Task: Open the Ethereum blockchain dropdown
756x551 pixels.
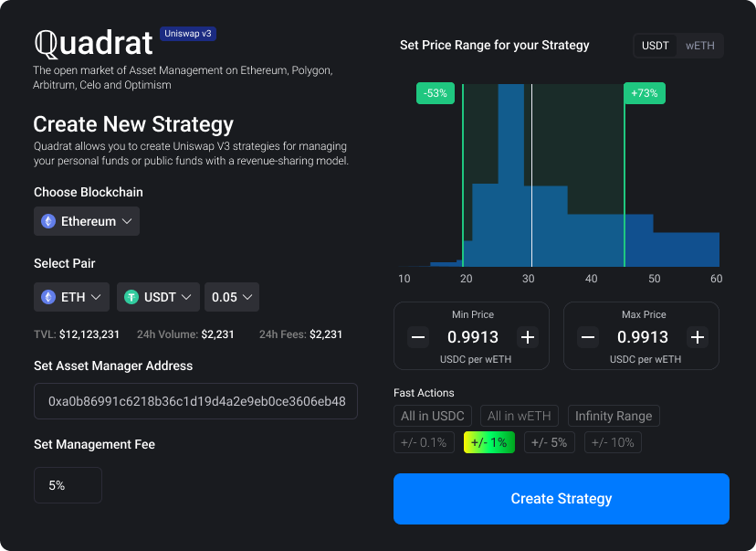Action: pos(87,221)
